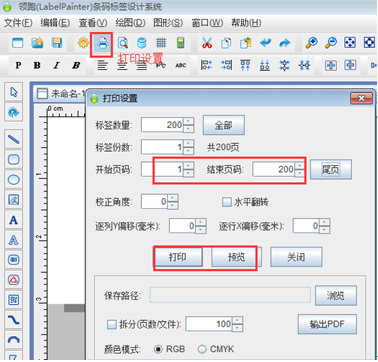Open file folder icon in toolbar

coord(37,43)
